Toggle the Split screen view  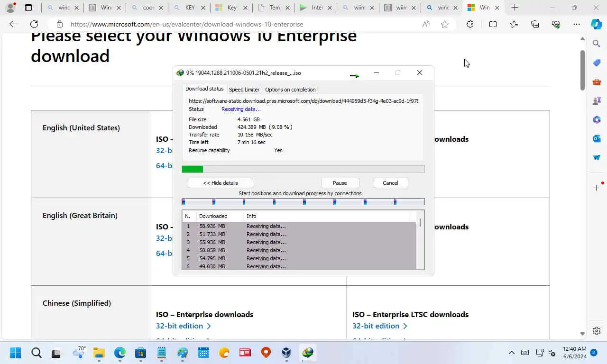pos(493,24)
